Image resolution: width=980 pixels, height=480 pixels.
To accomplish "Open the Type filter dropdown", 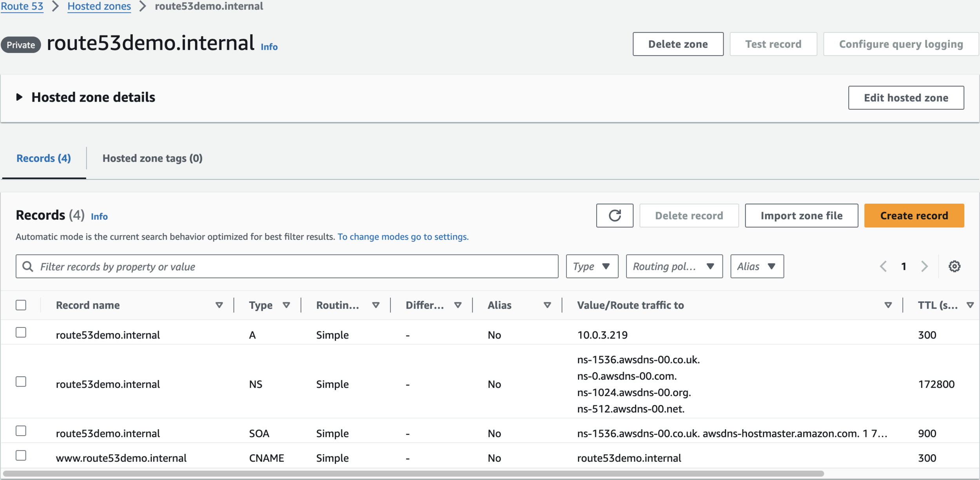I will point(592,266).
